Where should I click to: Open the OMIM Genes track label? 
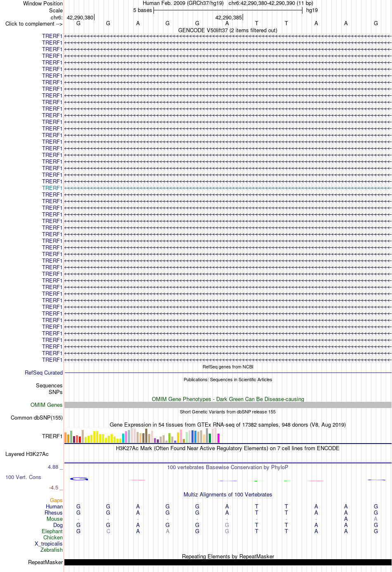pos(47,405)
